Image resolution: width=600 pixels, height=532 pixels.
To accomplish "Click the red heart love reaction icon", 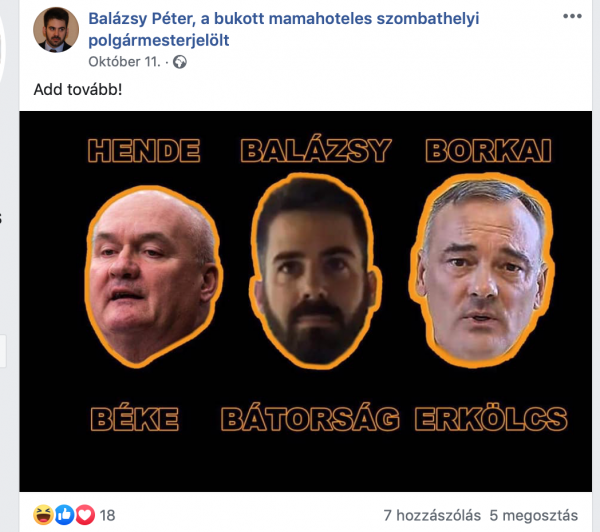I will click(85, 515).
